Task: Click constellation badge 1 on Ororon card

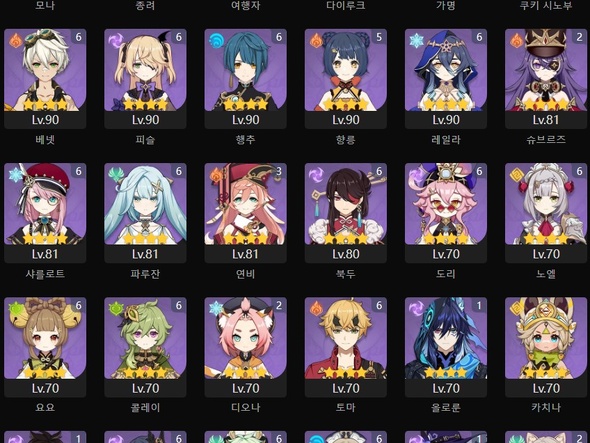Action: click(479, 306)
